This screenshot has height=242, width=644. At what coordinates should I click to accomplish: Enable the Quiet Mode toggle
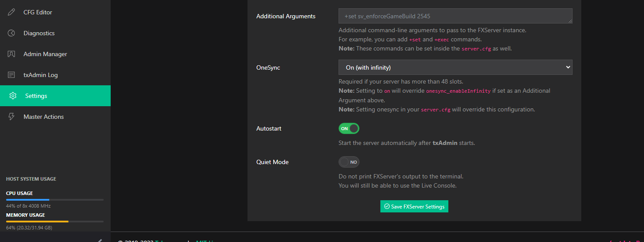(x=349, y=162)
